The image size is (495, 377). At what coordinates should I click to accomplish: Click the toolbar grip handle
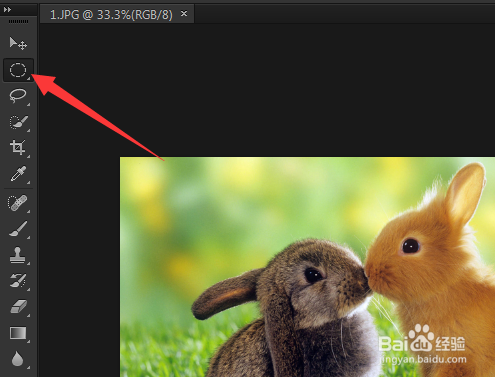point(18,22)
